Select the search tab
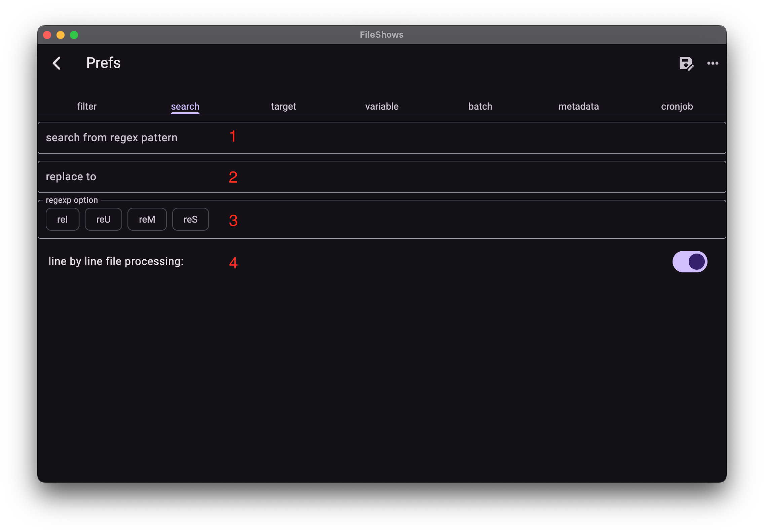The height and width of the screenshot is (532, 764). pos(185,106)
